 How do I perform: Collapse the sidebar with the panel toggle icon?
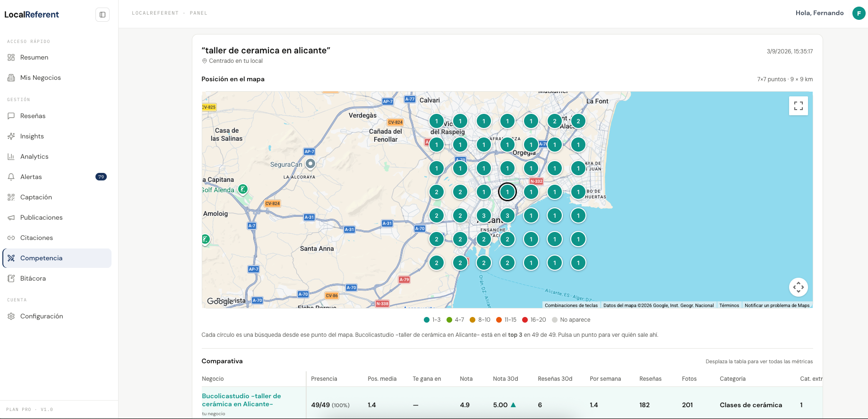pos(103,15)
